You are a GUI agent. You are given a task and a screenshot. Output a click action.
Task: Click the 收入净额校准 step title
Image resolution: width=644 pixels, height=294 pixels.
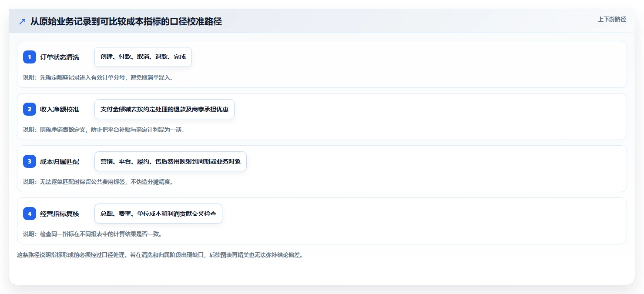(60, 109)
